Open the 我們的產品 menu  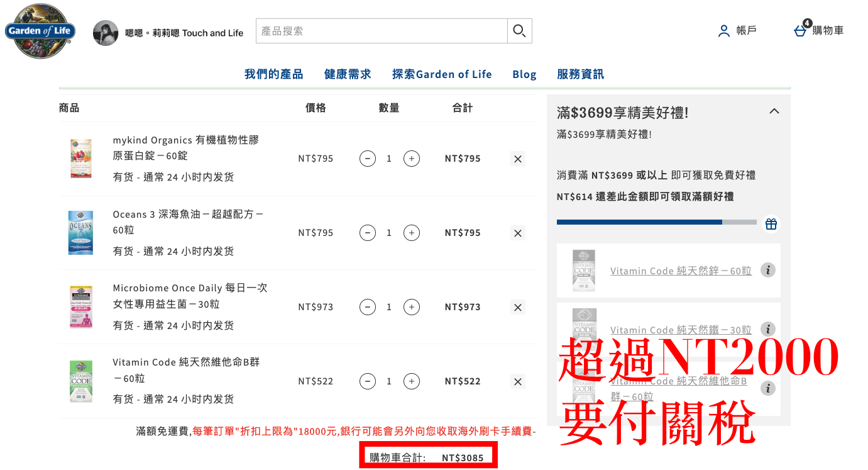pyautogui.click(x=274, y=74)
